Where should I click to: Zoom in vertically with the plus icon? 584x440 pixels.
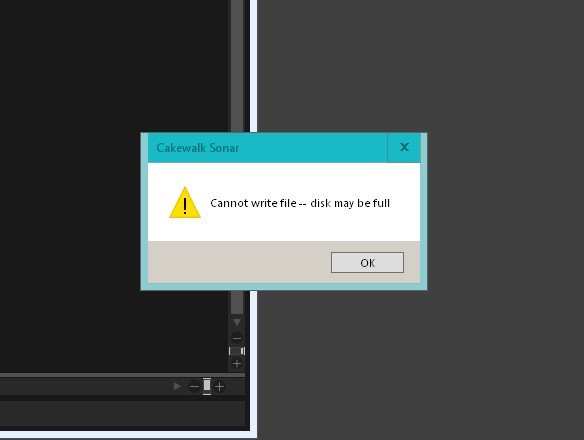point(237,364)
